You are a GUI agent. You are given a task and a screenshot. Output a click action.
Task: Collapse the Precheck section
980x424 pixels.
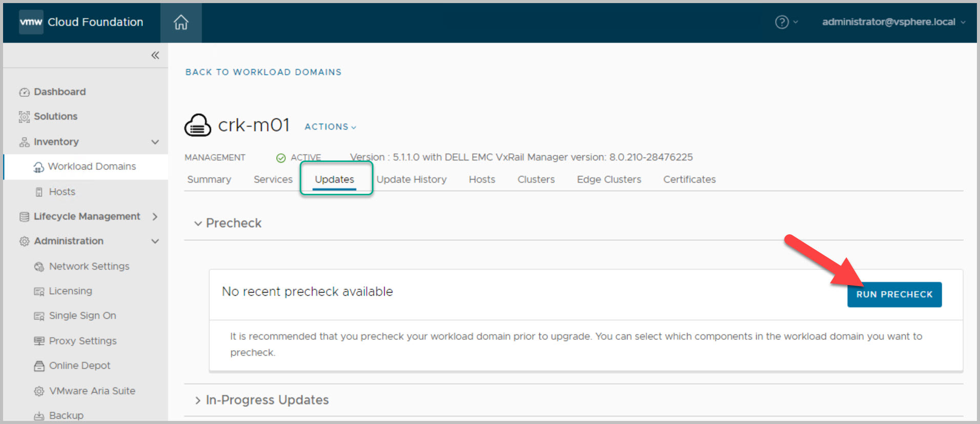[198, 224]
